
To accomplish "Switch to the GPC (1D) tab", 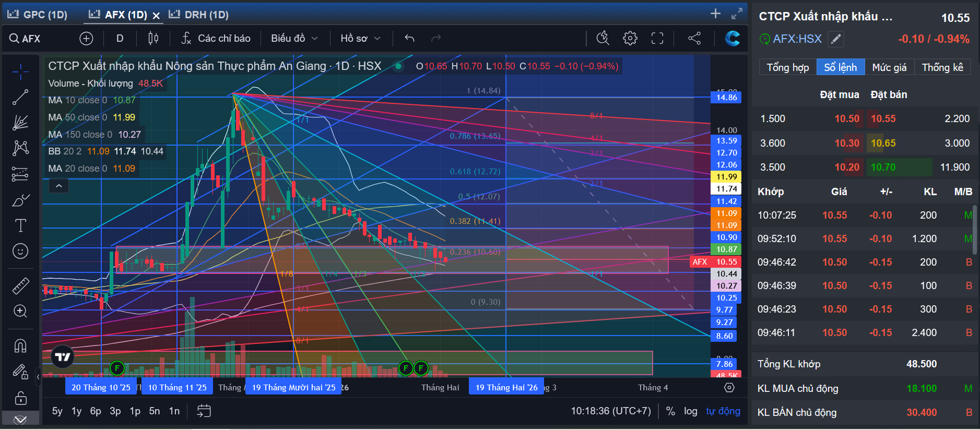I will pyautogui.click(x=38, y=15).
